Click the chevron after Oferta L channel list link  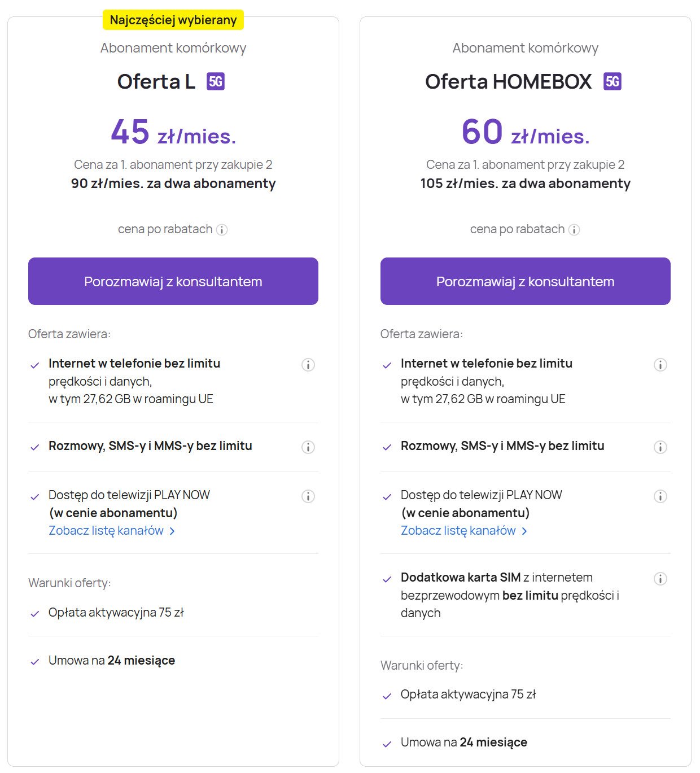[x=172, y=531]
